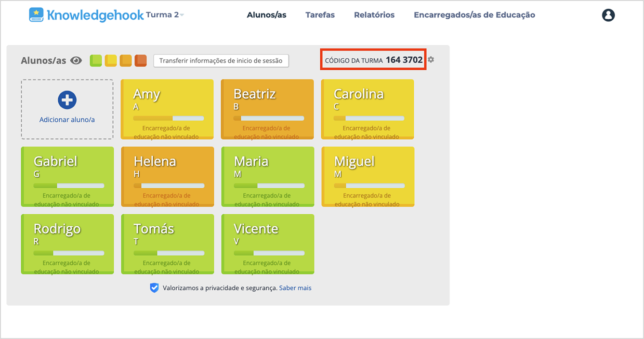Open Amy's student card

(167, 109)
